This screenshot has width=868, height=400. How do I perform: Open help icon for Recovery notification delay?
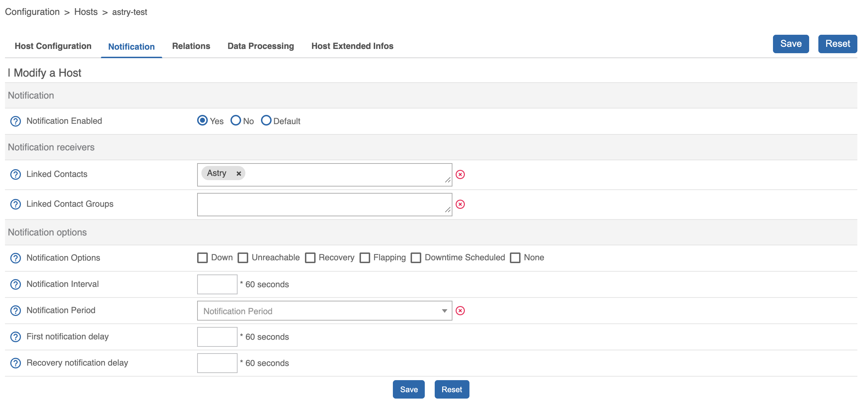pyautogui.click(x=16, y=363)
